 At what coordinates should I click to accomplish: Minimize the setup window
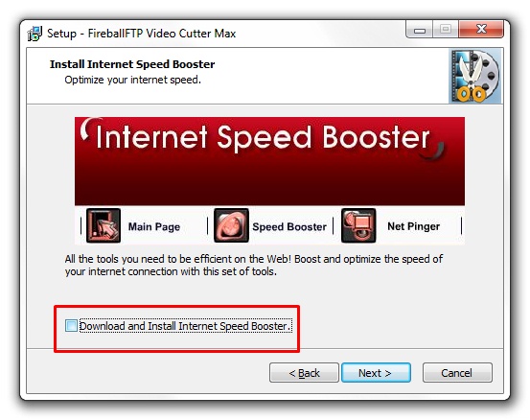420,30
